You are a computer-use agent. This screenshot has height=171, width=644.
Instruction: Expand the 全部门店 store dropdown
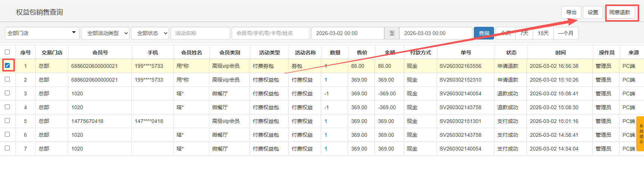pos(42,33)
